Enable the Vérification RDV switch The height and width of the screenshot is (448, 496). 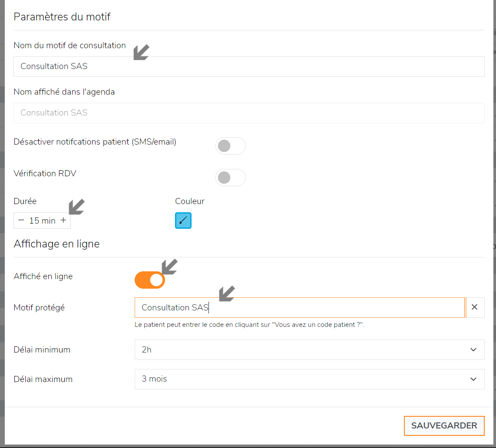[230, 178]
